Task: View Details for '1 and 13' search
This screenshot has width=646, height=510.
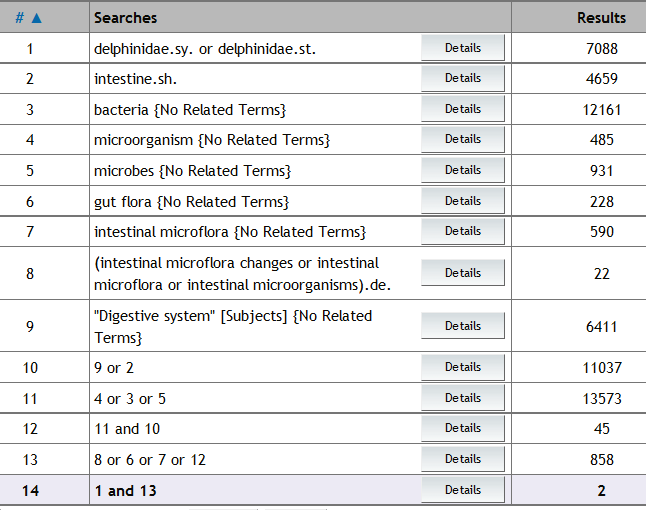Action: click(x=463, y=490)
